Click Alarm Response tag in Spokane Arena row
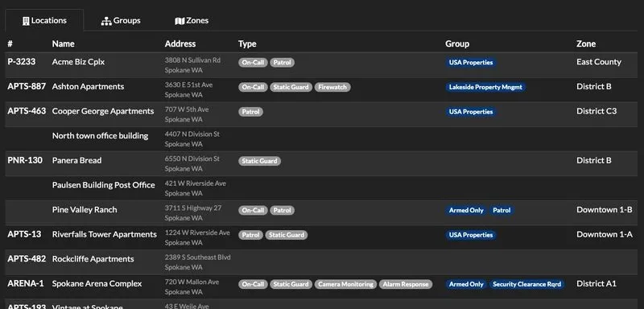644x309 pixels. pos(406,284)
